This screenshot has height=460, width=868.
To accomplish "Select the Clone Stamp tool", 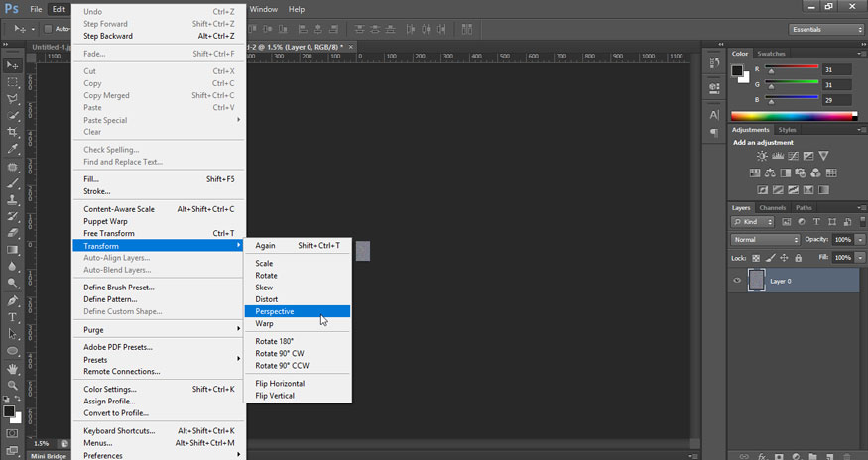I will pos(12,200).
